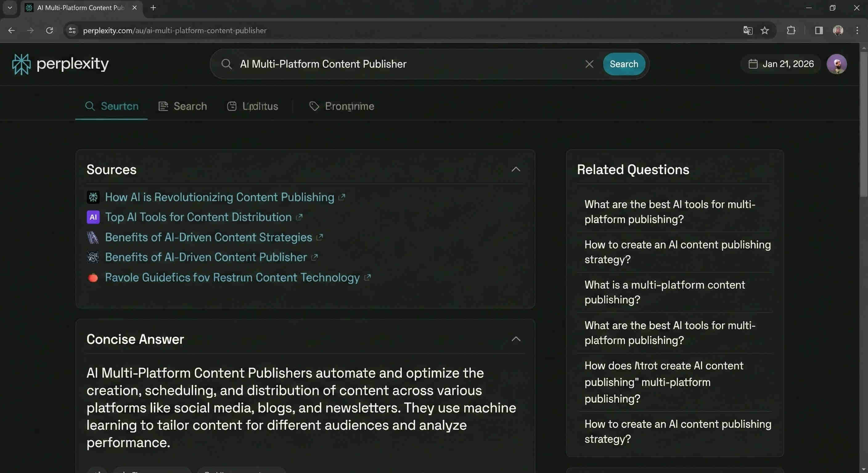Open Ravole Guidefics fov Restrun Content Technology
Image resolution: width=868 pixels, height=473 pixels.
point(232,277)
